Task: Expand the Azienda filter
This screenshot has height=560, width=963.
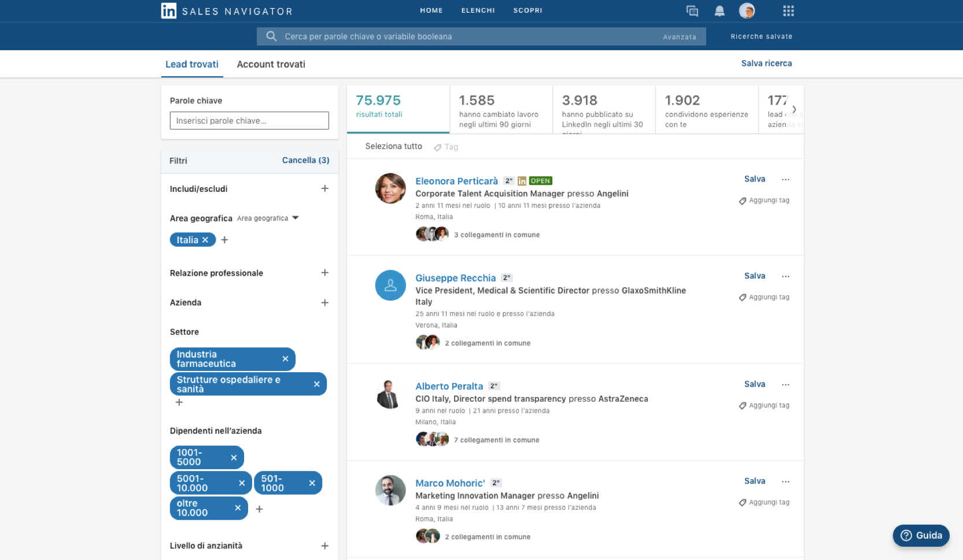Action: tap(324, 303)
